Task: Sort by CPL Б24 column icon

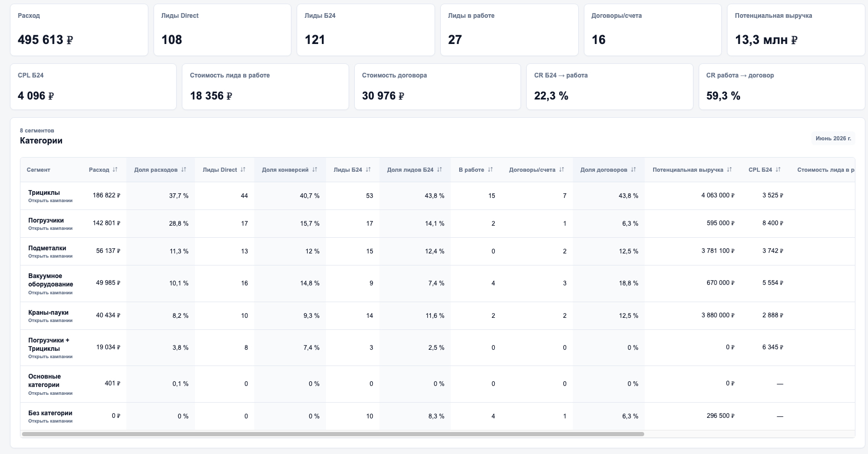Action: [x=778, y=170]
